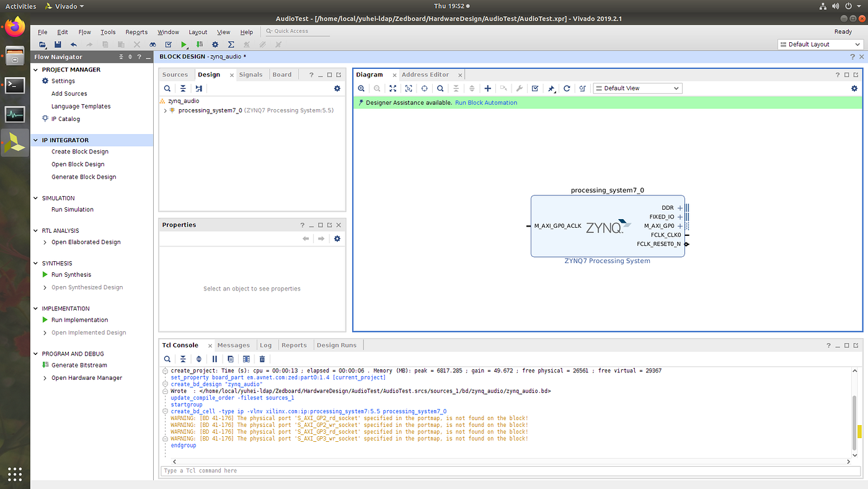
Task: Add IP with the plus icon
Action: click(488, 89)
